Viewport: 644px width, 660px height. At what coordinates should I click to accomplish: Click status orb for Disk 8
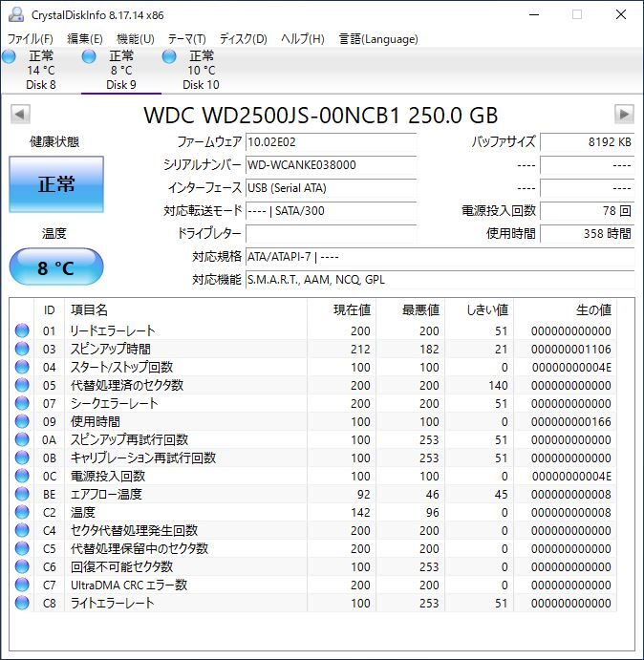point(9,56)
